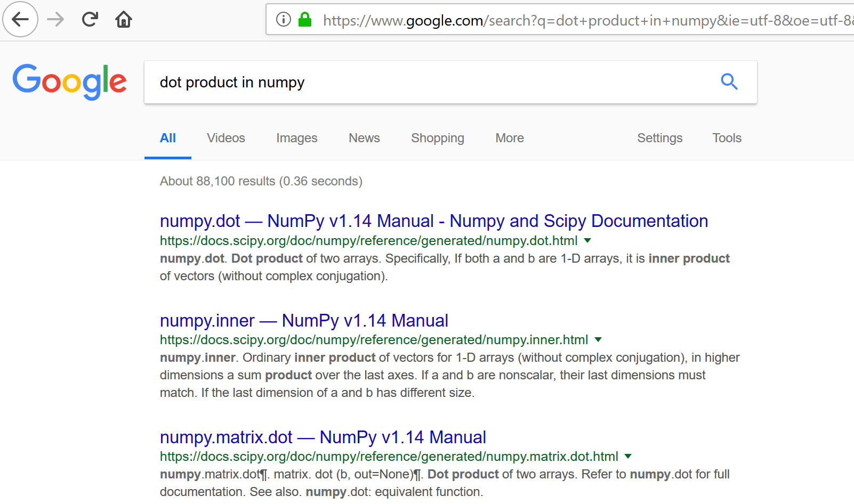Open the numpy.inner NumPy v1.14 Manual result
Image resolution: width=854 pixels, height=504 pixels.
click(304, 320)
